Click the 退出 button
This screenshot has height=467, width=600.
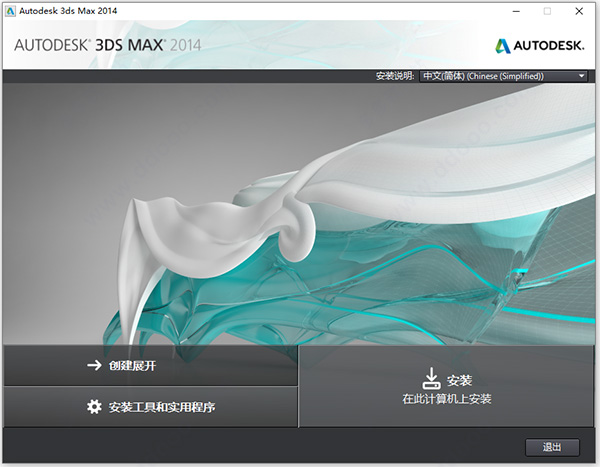552,447
